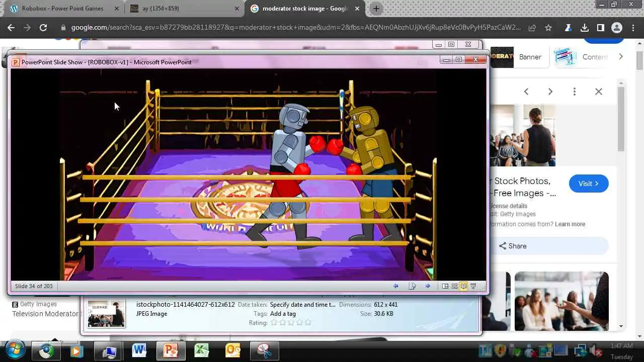Advance to next slide with blue arrow
Viewport: 644px width, 362px height.
[428, 286]
